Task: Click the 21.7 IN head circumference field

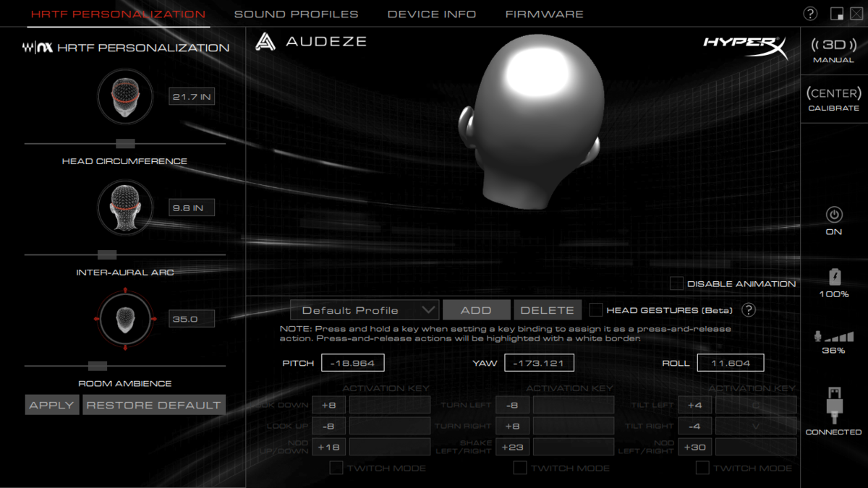Action: click(x=192, y=97)
